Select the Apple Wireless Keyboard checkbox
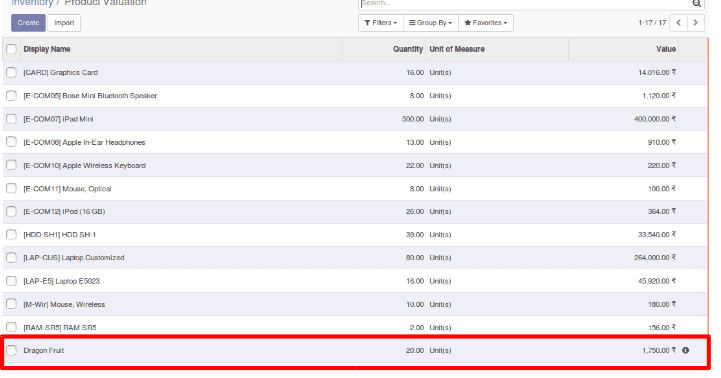This screenshot has width=721, height=378. 11,165
